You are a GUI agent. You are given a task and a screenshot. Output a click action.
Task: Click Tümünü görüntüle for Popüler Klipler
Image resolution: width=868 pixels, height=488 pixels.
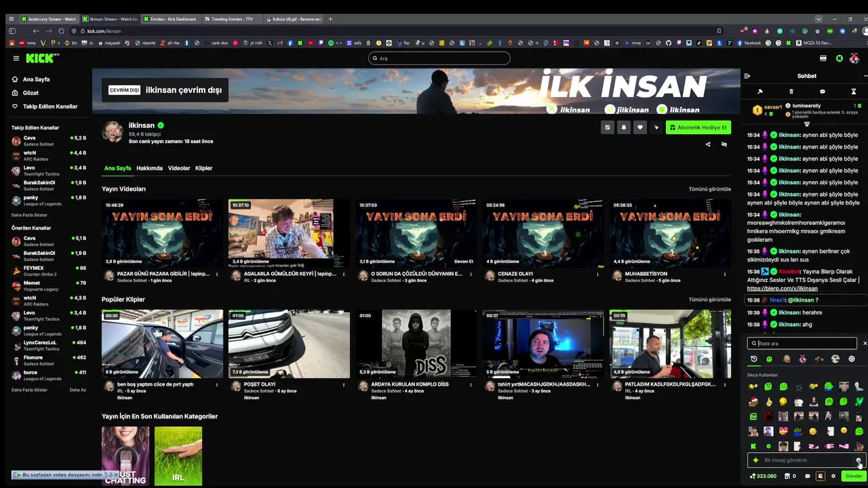[709, 300]
